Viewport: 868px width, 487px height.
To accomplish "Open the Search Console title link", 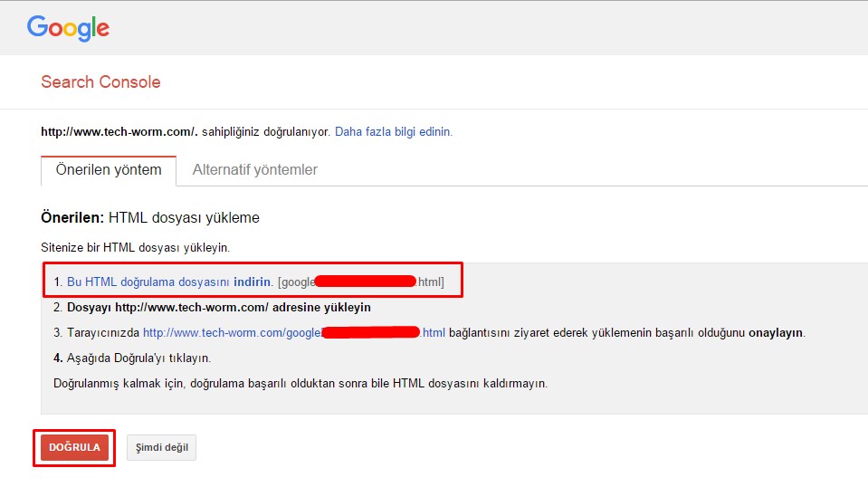I will (100, 82).
